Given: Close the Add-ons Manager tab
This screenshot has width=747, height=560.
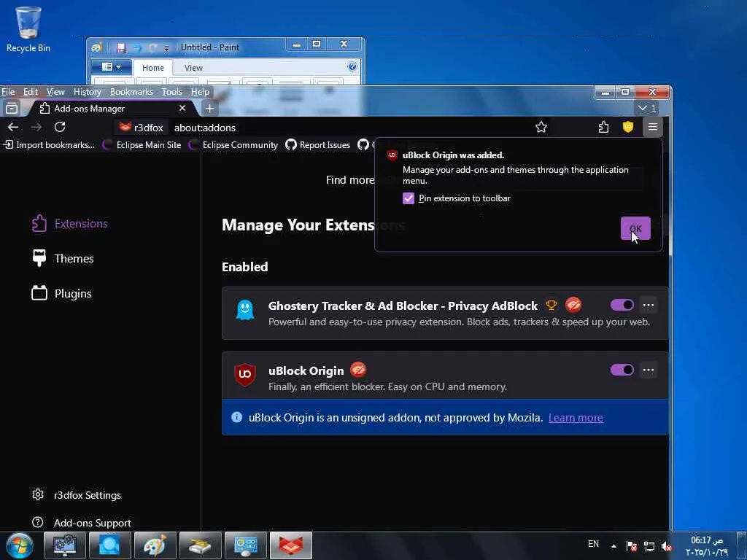Looking at the screenshot, I should pyautogui.click(x=182, y=109).
